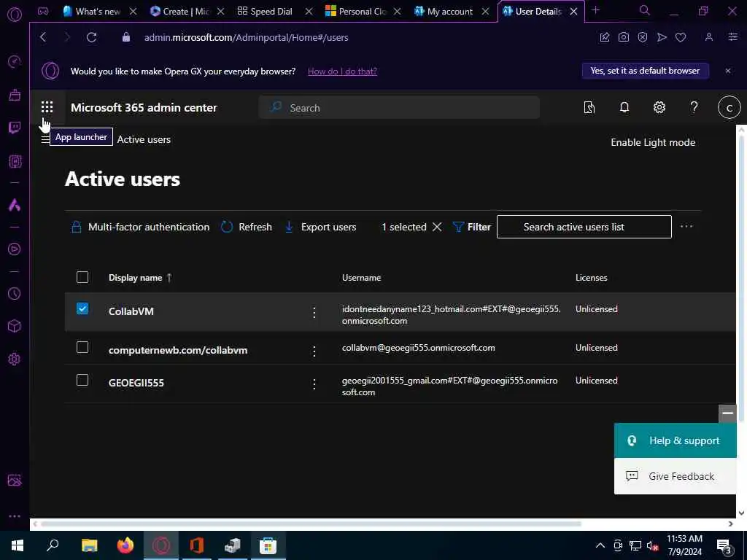Image resolution: width=747 pixels, height=560 pixels.
Task: Uncheck the CollabVM user checkbox
Action: [x=82, y=309]
